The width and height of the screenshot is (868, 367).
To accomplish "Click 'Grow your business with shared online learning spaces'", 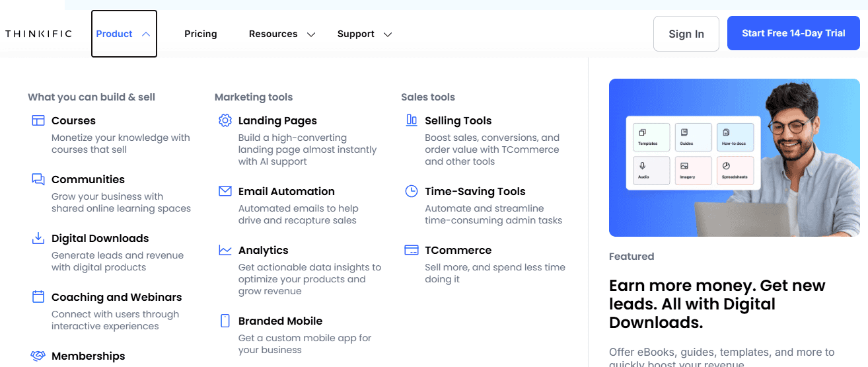I will pos(122,202).
